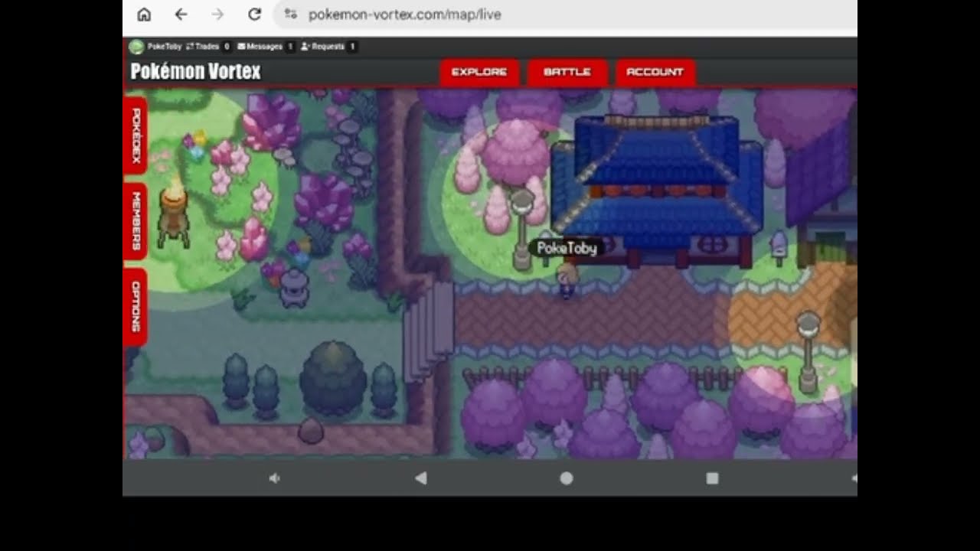Click the Pokémon Vortex logo

pos(195,72)
